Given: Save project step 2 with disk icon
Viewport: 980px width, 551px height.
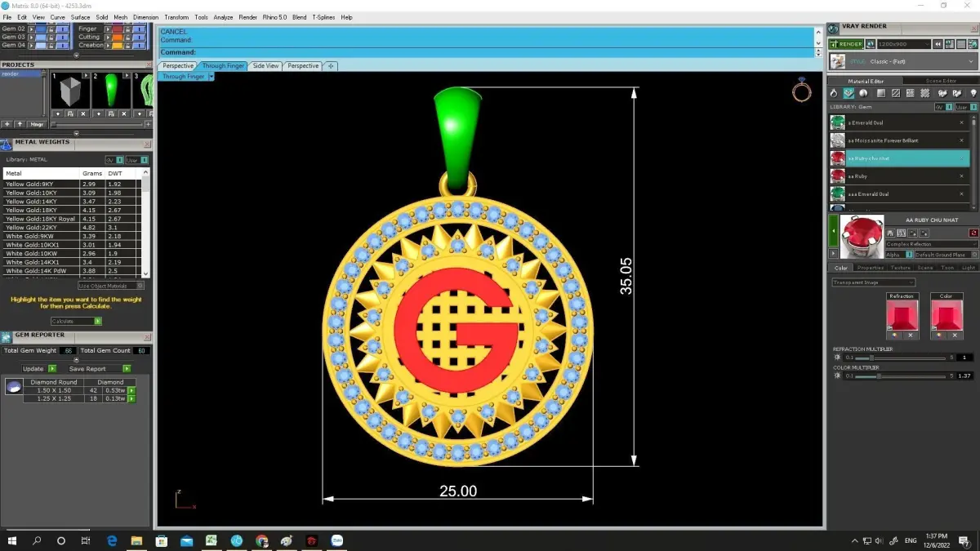Looking at the screenshot, I should point(111,113).
